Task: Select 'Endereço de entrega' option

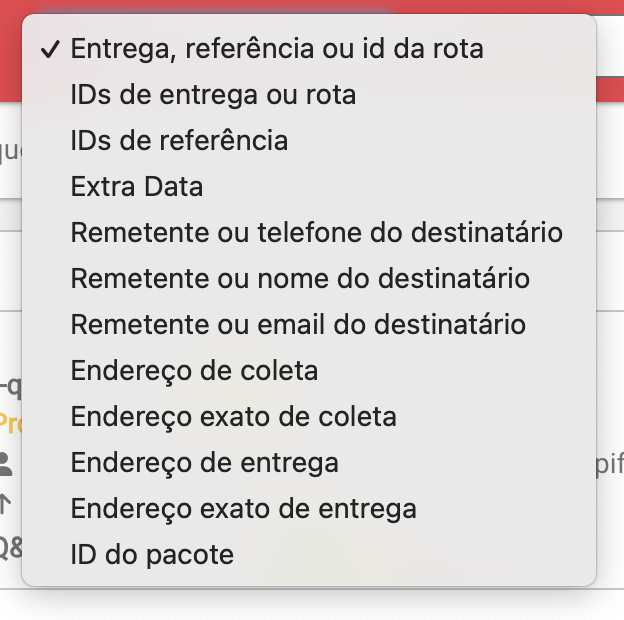Action: 309,463
